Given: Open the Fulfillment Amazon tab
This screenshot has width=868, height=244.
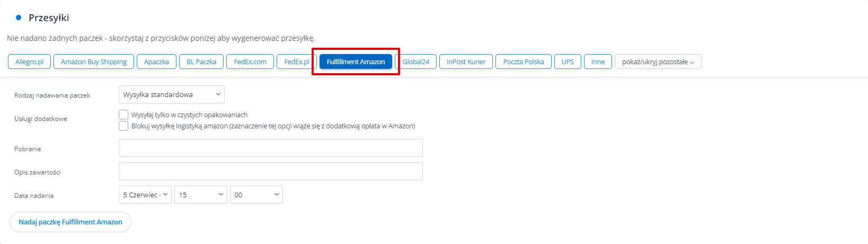Looking at the screenshot, I should point(356,62).
